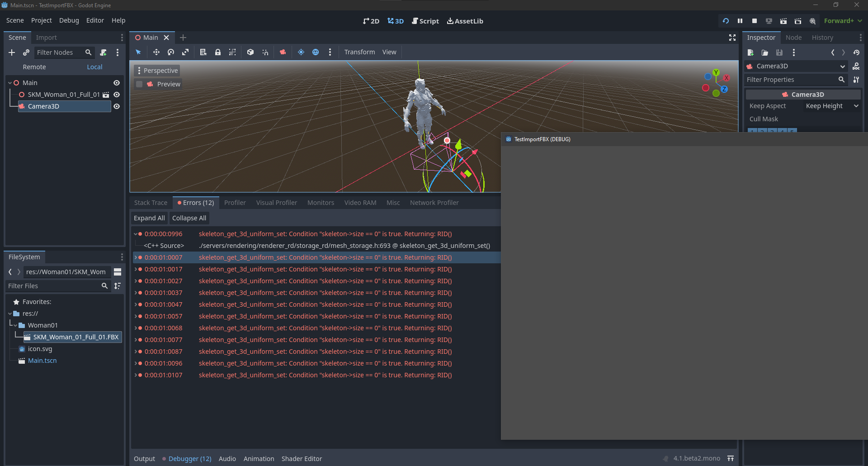Screen dimensions: 868x466
Task: Switch to the Stack Trace tab
Action: 150,203
